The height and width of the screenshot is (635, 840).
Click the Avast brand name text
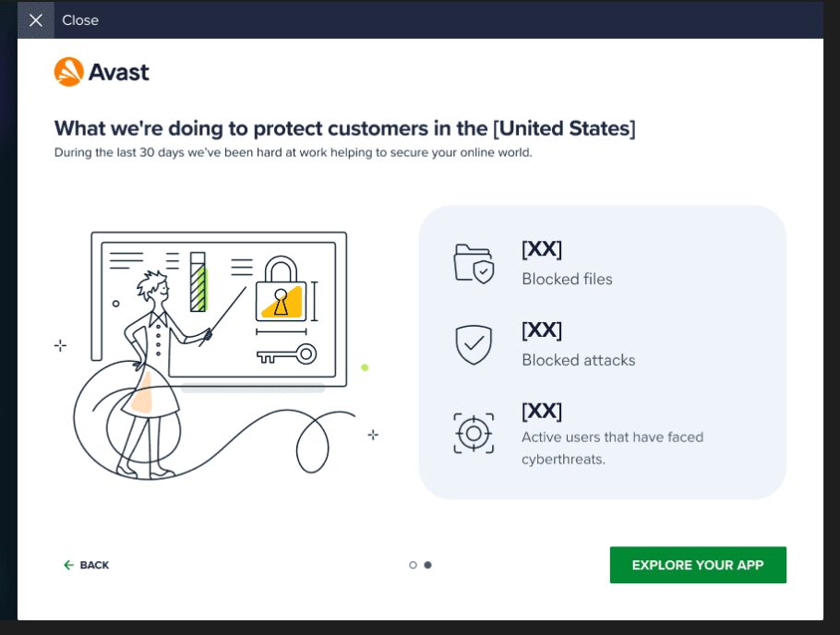(x=119, y=72)
